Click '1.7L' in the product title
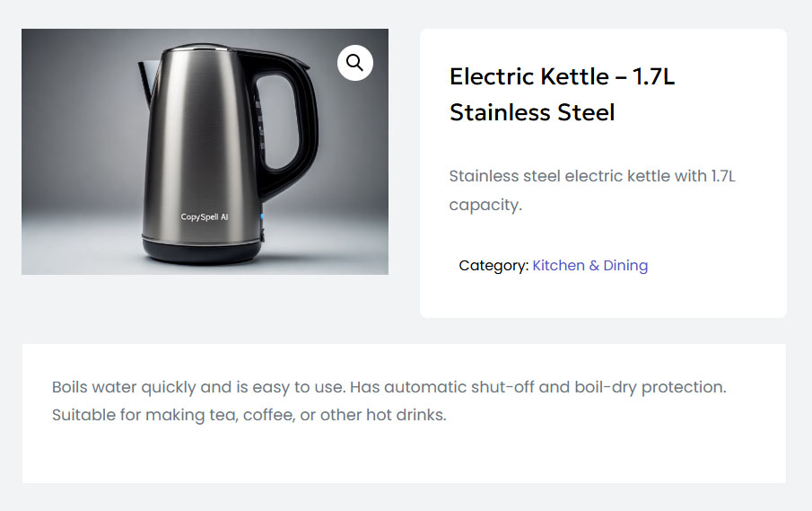This screenshot has height=511, width=812. (653, 76)
